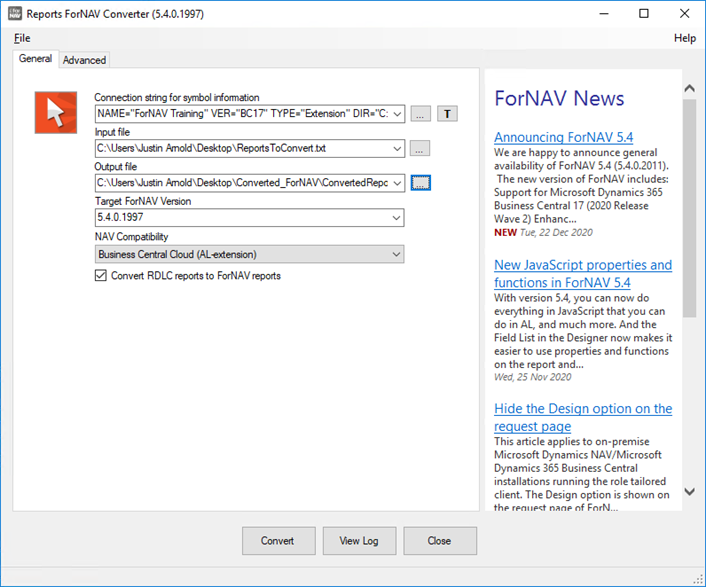Open the Input file browse ellipsis button
Screen dimensions: 706x587
coord(420,149)
